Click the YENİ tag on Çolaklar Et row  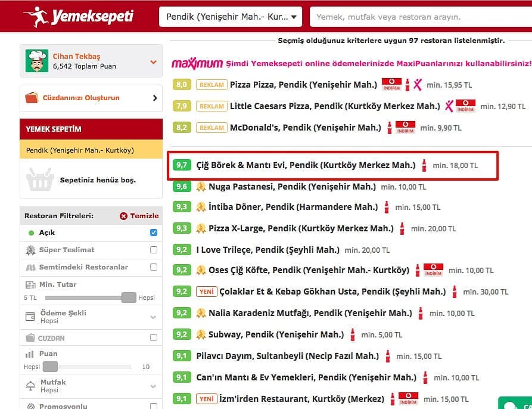(x=207, y=292)
